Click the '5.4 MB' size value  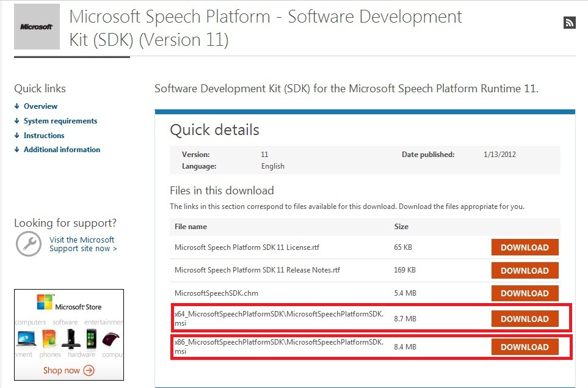[x=405, y=293]
